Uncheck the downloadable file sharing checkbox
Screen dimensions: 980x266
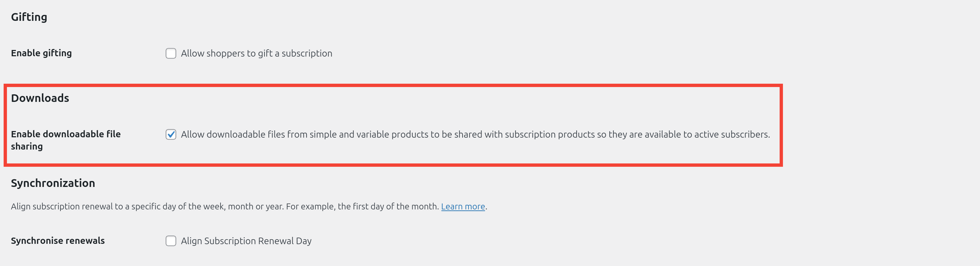[x=171, y=134]
